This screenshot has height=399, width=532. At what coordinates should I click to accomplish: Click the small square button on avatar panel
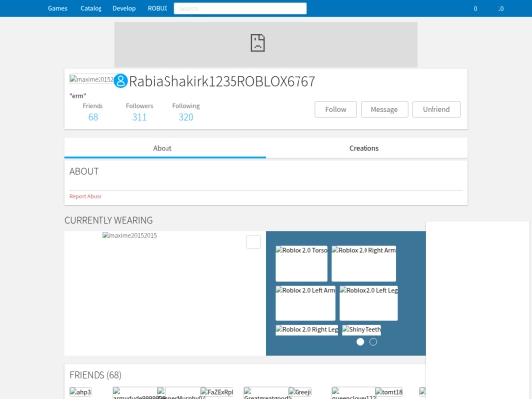253,242
